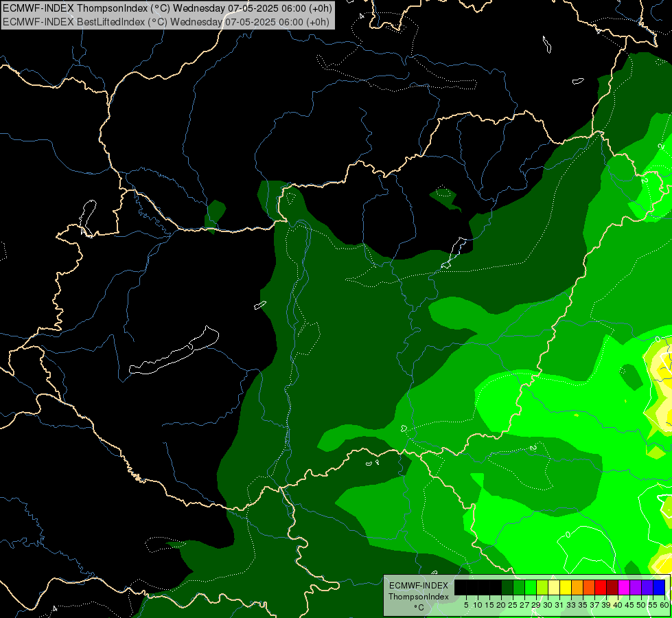
Task: Click the legend tick value 29
Action: pyautogui.click(x=536, y=605)
